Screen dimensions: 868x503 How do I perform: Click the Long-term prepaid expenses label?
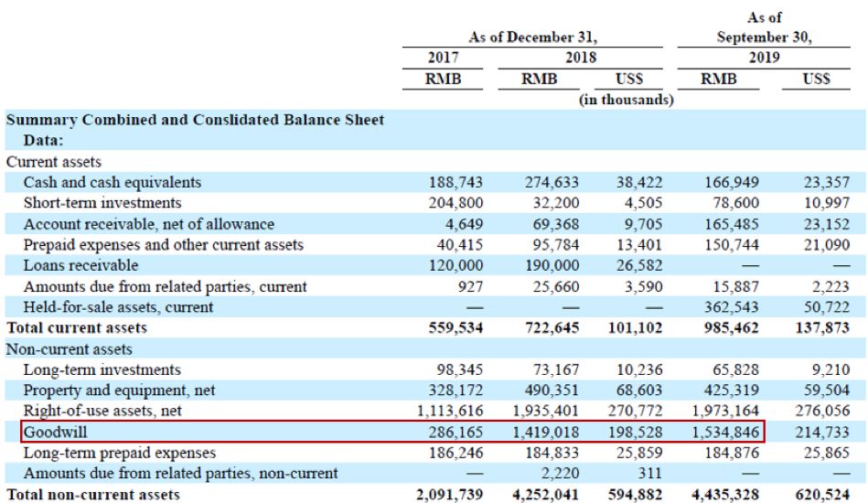tap(120, 453)
